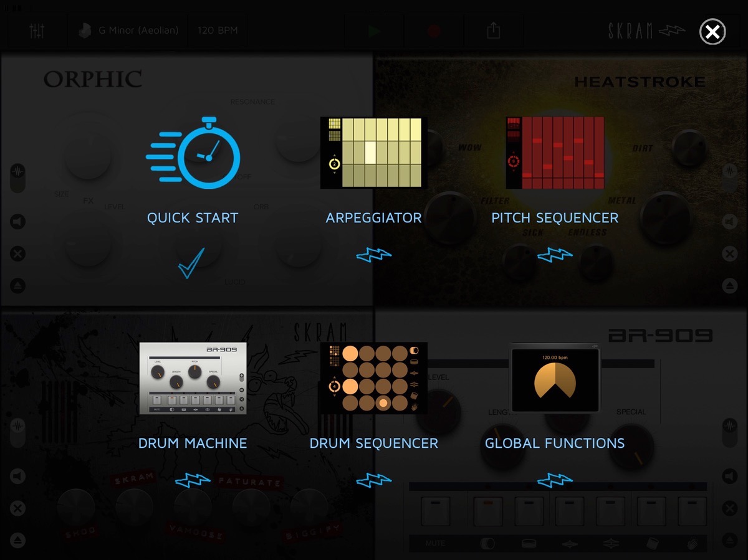Tap the lightning bolt under Drum Sequencer
Image resolution: width=748 pixels, height=560 pixels.
pyautogui.click(x=374, y=480)
